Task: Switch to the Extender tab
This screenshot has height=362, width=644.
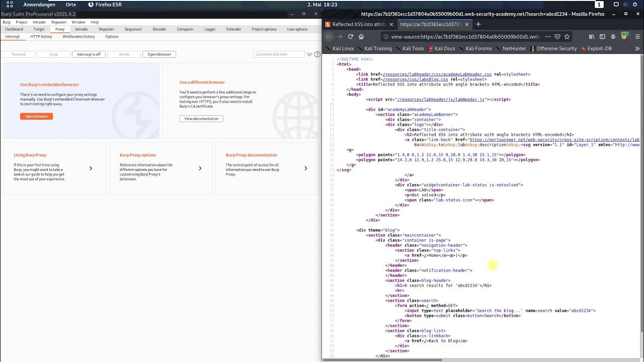Action: [x=233, y=29]
